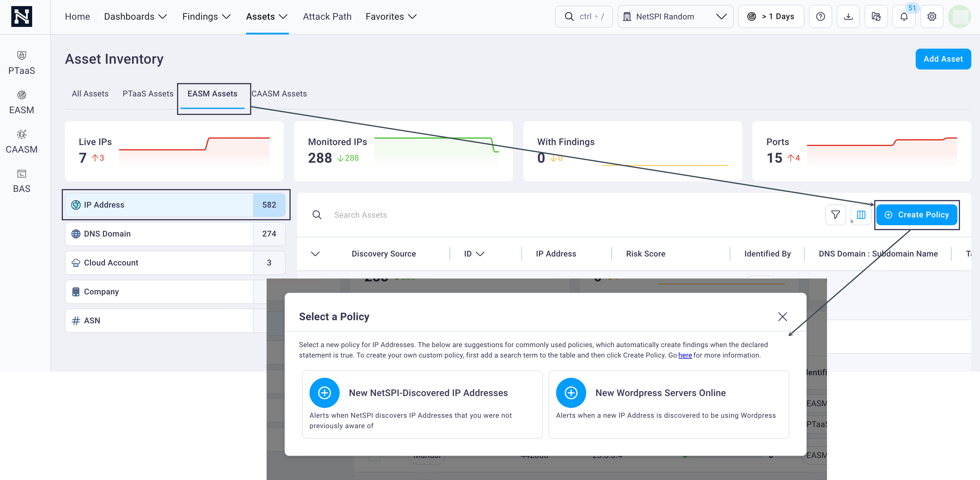Click the green user avatar
The image size is (980, 480).
(959, 16)
